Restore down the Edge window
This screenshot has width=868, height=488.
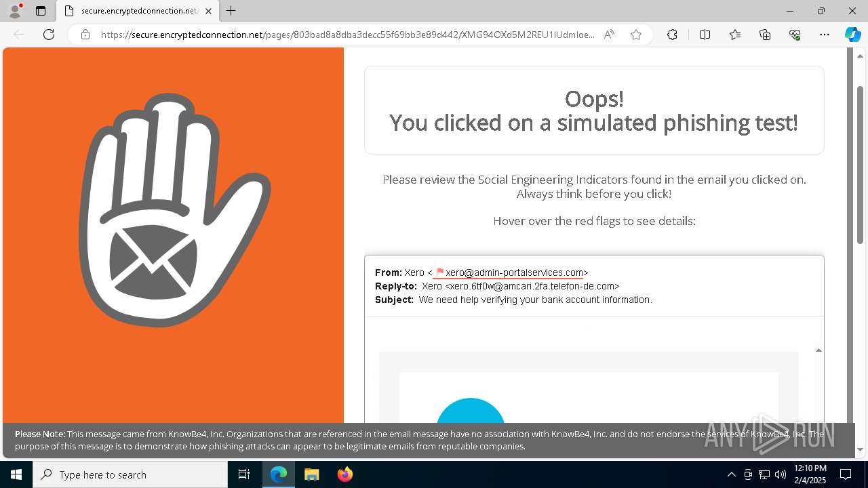tap(821, 11)
